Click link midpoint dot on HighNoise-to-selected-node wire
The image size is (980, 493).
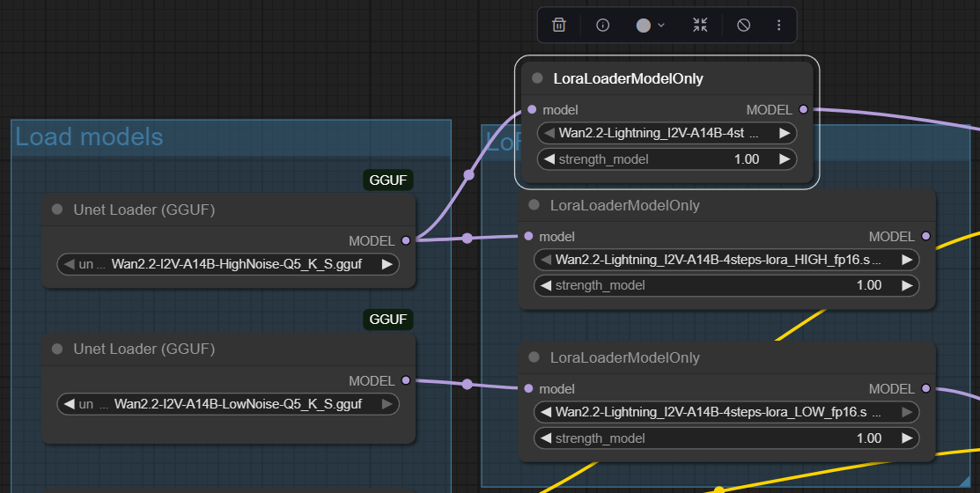468,175
